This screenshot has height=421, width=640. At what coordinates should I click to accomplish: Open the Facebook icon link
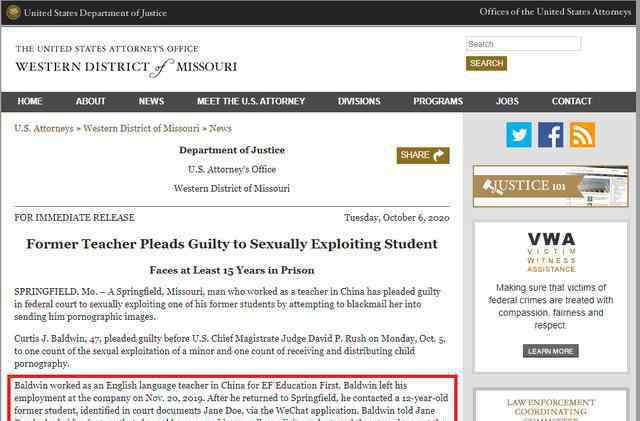point(551,135)
